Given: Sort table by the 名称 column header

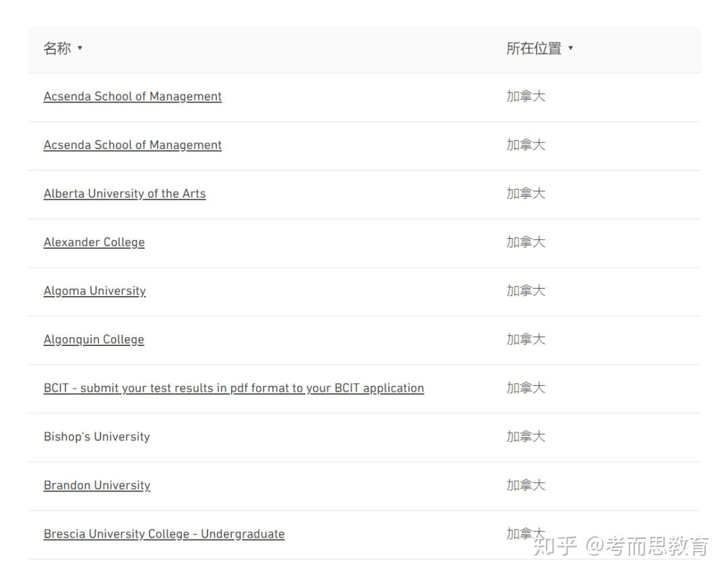Looking at the screenshot, I should point(63,49).
